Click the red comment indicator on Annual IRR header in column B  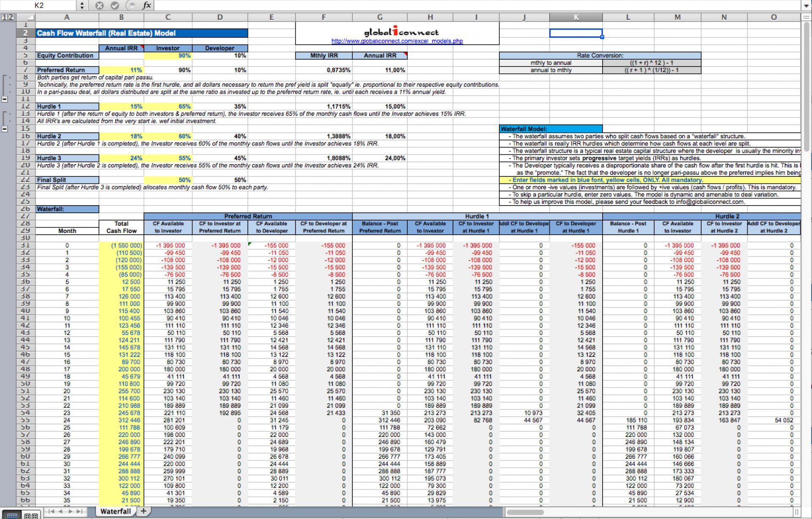142,47
